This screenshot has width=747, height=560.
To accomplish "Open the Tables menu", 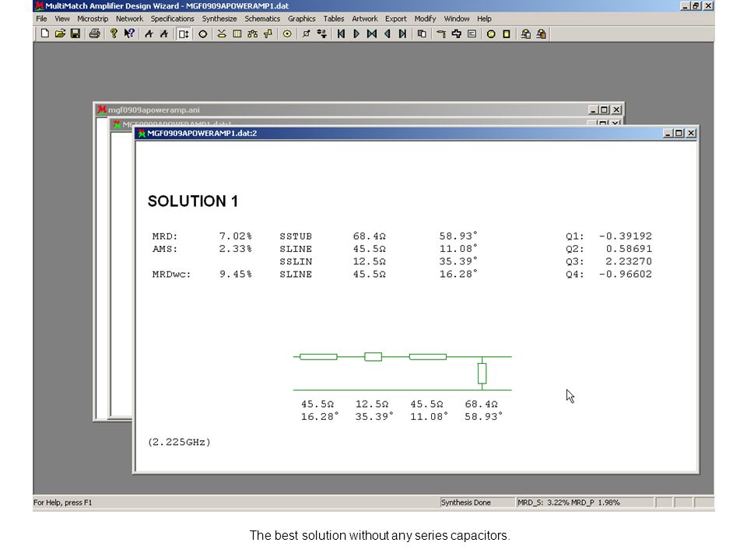I will (334, 19).
